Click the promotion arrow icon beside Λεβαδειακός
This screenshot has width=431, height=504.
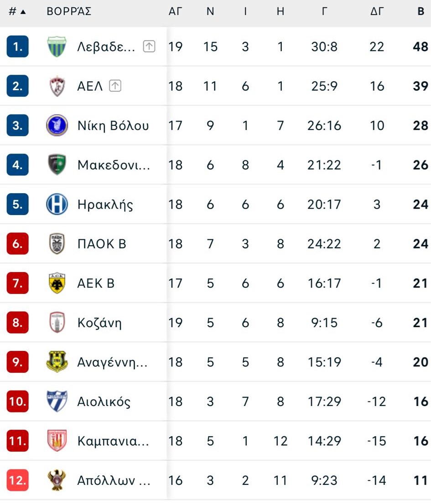click(149, 46)
